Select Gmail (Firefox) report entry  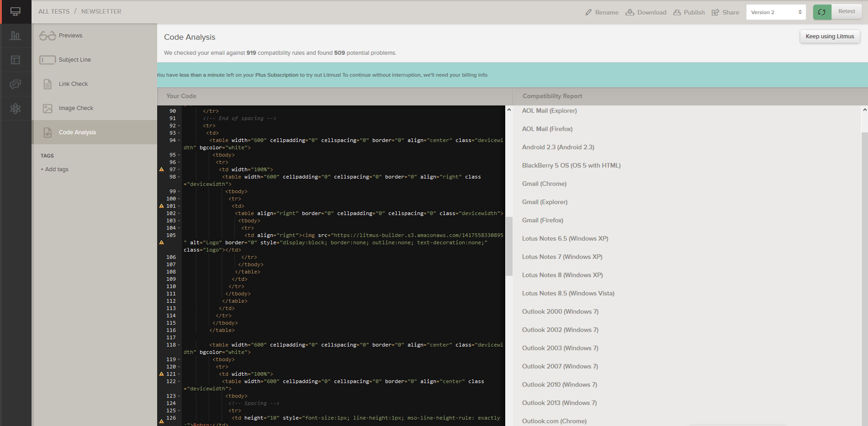click(543, 221)
